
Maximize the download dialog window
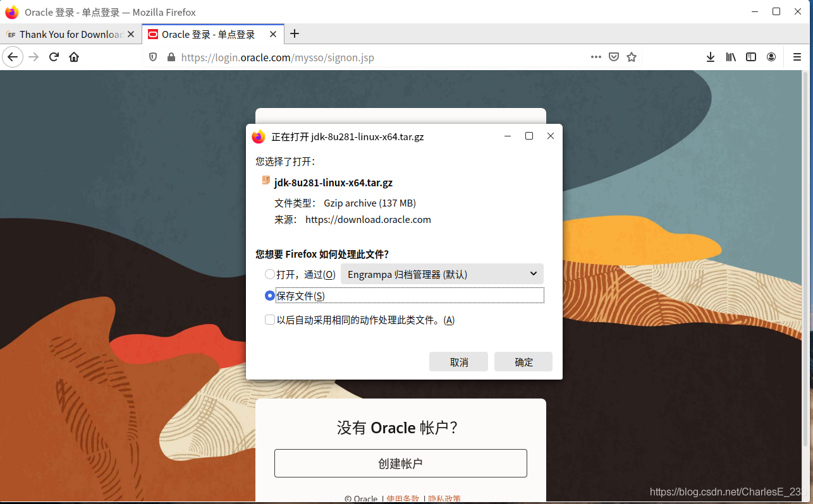tap(529, 136)
